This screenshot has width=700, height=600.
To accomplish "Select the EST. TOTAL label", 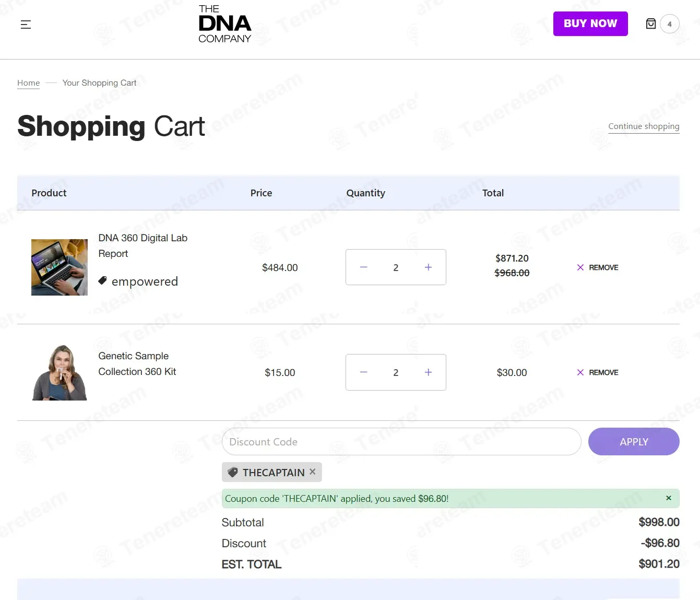I will (252, 564).
